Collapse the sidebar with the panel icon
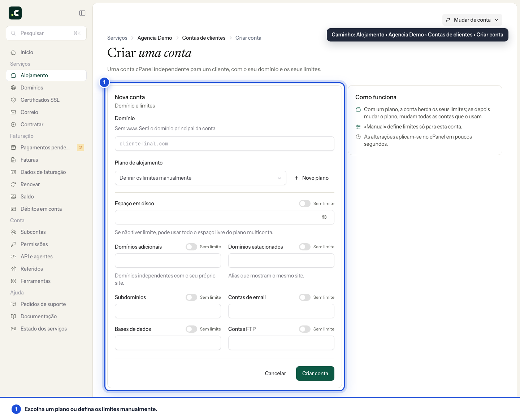 82,13
